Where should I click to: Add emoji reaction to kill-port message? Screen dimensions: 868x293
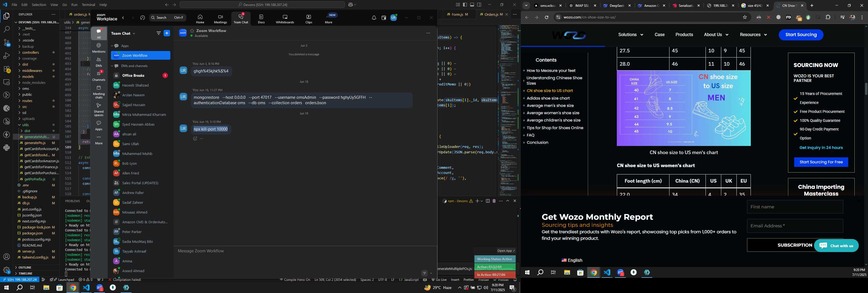point(195,139)
